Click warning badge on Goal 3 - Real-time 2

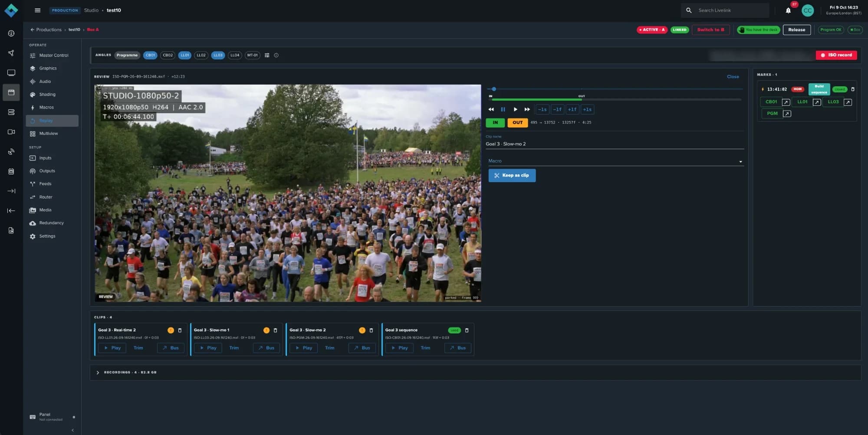(x=171, y=330)
